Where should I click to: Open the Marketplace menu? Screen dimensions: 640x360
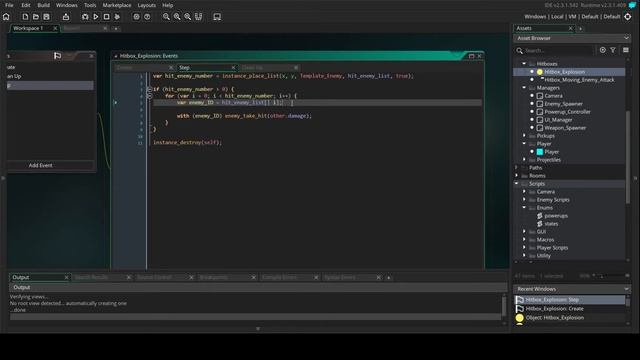coord(117,5)
